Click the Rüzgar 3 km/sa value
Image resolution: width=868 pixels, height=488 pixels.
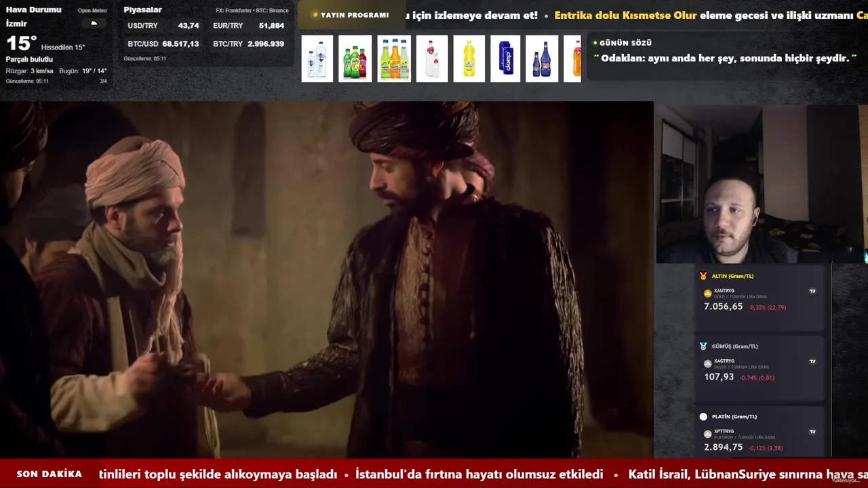[x=29, y=71]
